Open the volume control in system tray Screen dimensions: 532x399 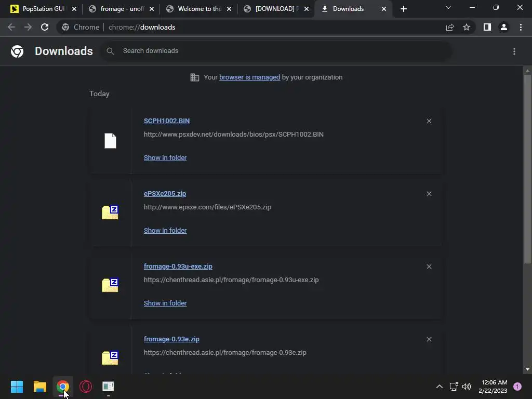pyautogui.click(x=467, y=387)
